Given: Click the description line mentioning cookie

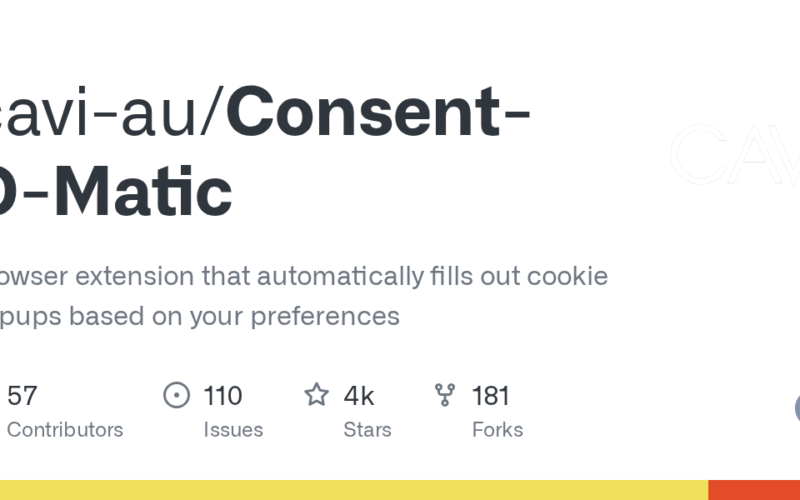Looking at the screenshot, I should click(300, 275).
